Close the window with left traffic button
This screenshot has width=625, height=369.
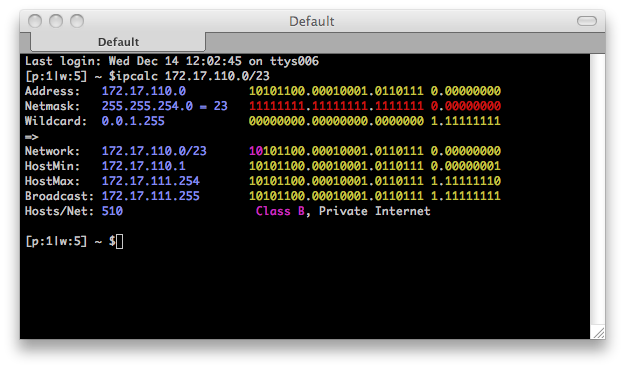35,21
